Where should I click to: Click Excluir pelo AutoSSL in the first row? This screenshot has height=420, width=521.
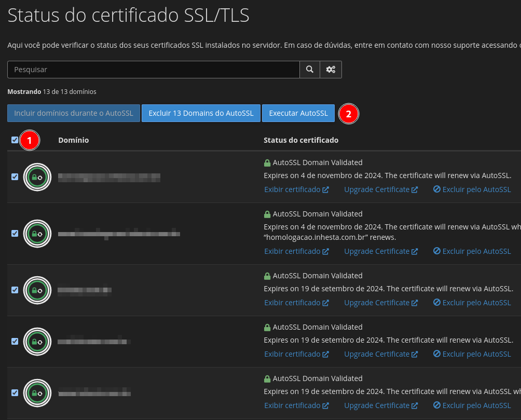pyautogui.click(x=472, y=189)
